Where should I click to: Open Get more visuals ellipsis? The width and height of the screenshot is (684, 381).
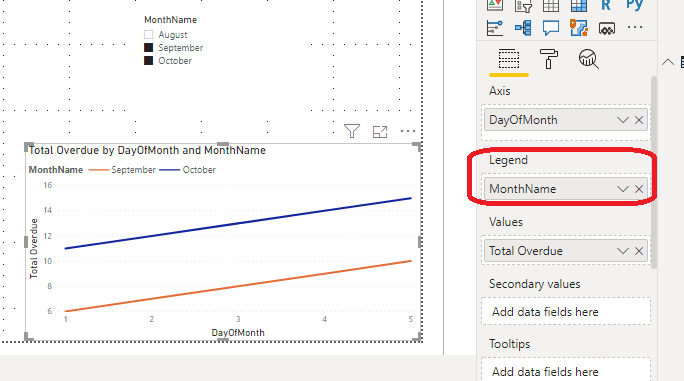click(635, 27)
